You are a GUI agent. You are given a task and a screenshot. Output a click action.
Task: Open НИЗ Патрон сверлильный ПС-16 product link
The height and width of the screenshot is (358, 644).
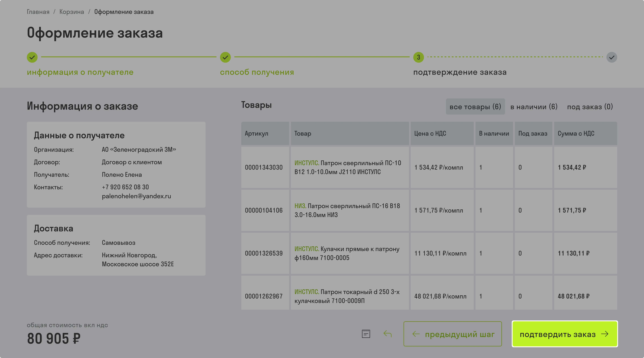point(347,210)
